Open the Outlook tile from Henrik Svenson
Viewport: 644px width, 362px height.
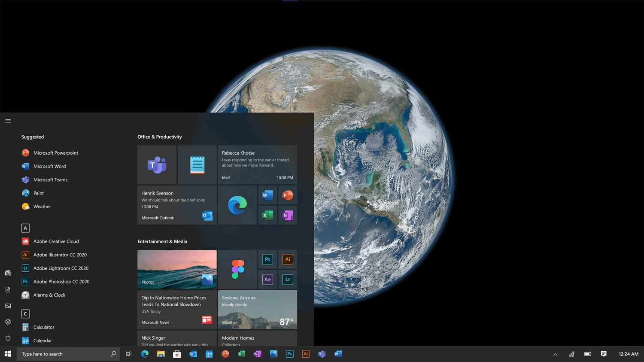point(177,205)
